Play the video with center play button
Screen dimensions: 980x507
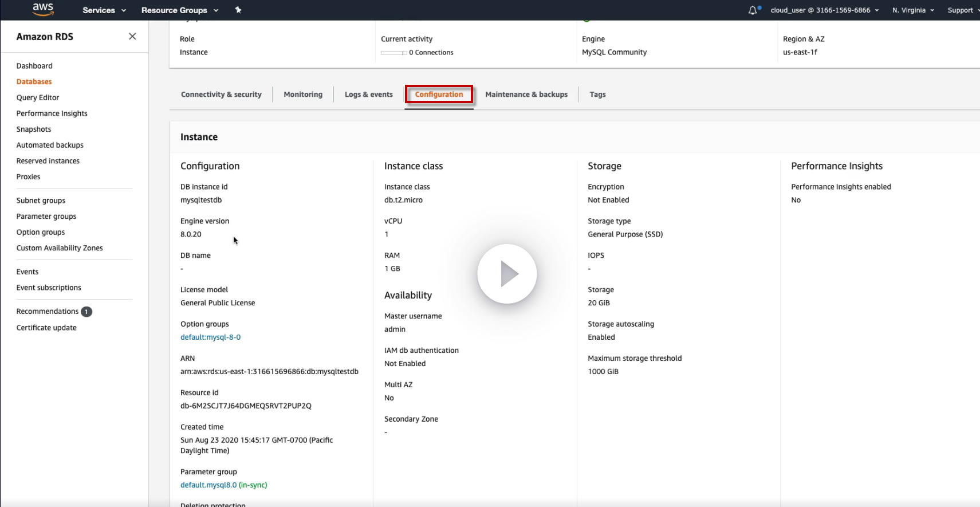[x=507, y=274]
